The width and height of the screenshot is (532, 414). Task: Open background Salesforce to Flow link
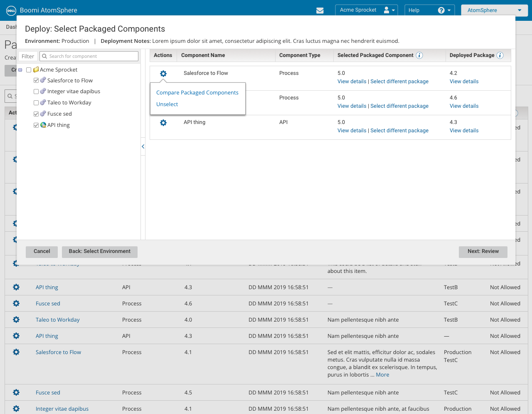point(58,352)
